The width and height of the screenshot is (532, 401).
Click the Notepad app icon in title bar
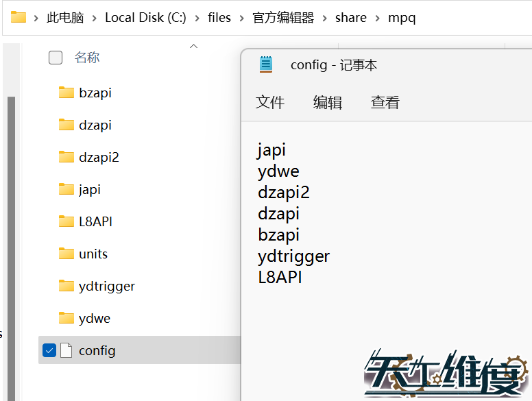click(266, 64)
